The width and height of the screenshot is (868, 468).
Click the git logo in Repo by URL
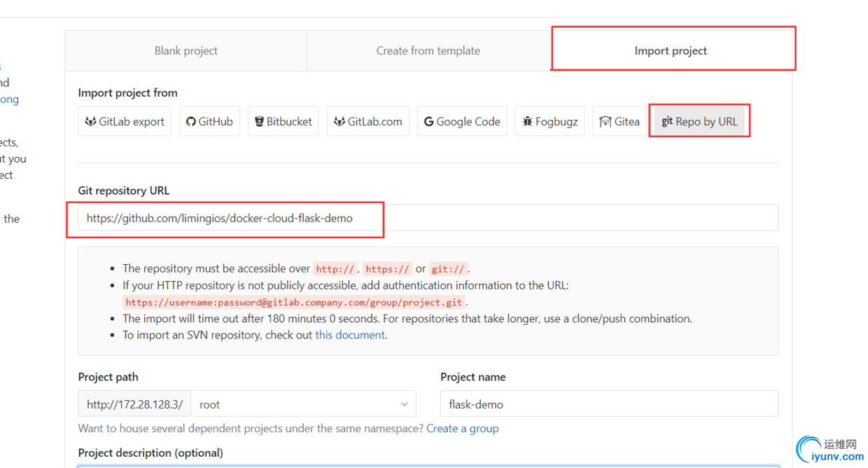(667, 121)
